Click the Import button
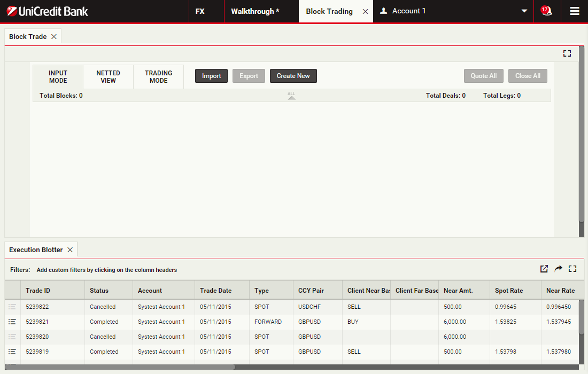The image size is (588, 374). click(x=211, y=76)
